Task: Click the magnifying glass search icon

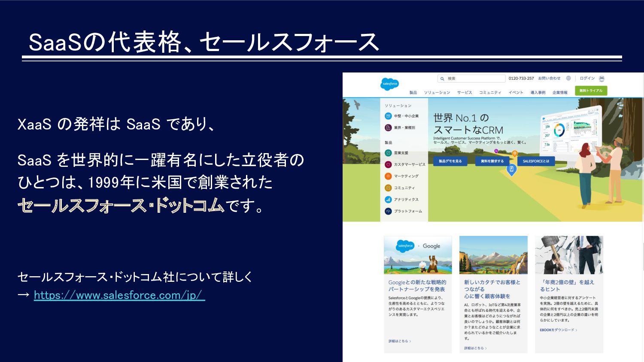Action: (442, 79)
